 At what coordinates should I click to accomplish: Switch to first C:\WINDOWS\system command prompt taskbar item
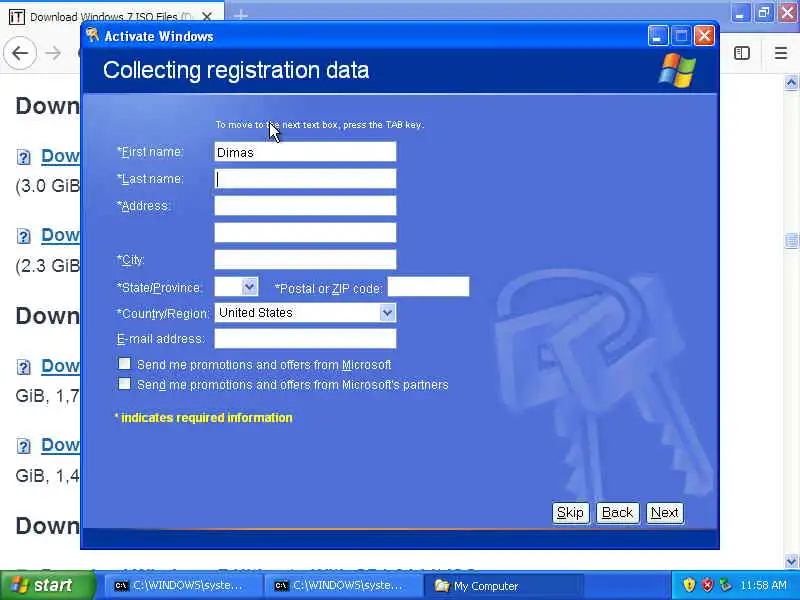(x=184, y=586)
